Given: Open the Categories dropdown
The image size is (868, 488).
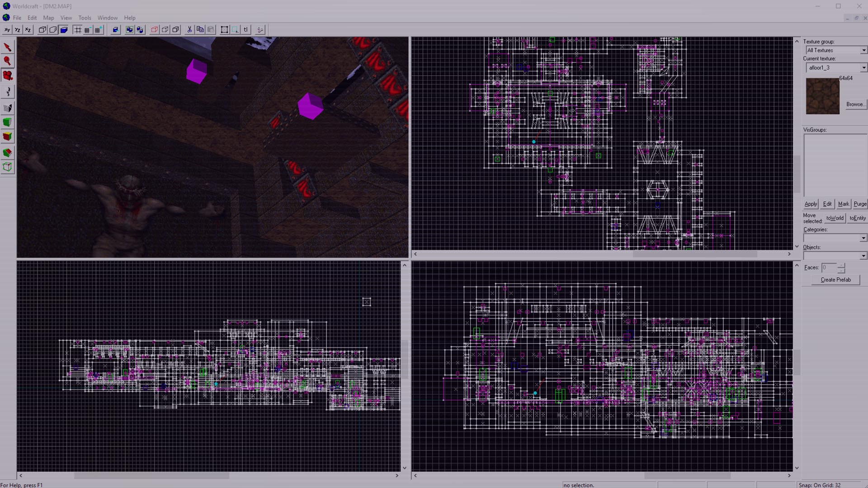Looking at the screenshot, I should (x=863, y=238).
